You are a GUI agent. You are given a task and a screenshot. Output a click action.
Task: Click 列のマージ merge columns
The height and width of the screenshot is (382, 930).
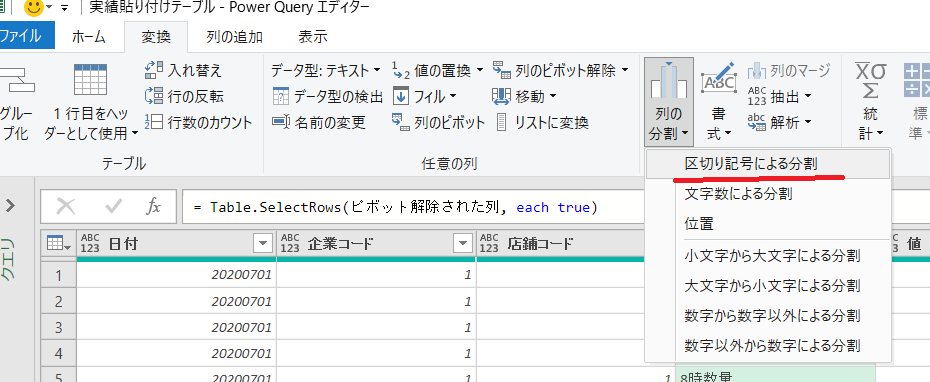point(789,71)
